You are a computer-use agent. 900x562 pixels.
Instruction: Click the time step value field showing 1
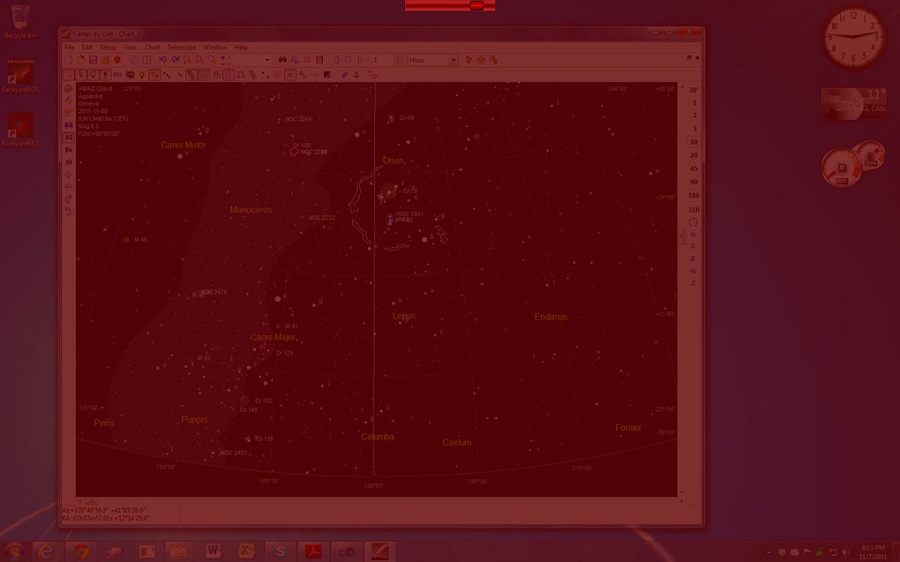click(381, 60)
